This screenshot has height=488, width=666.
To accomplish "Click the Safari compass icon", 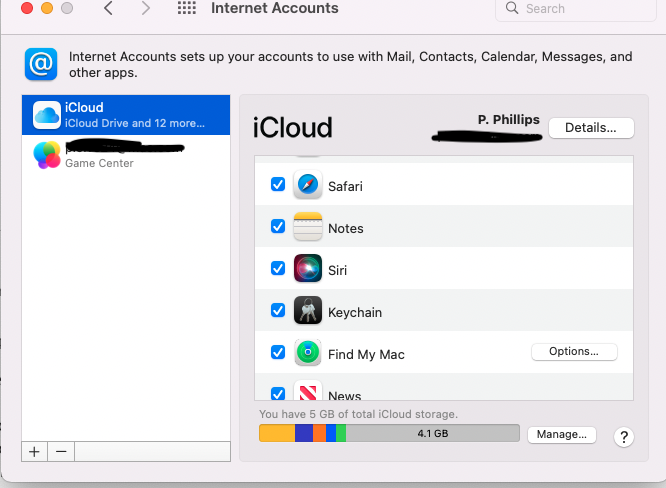I will click(x=308, y=185).
